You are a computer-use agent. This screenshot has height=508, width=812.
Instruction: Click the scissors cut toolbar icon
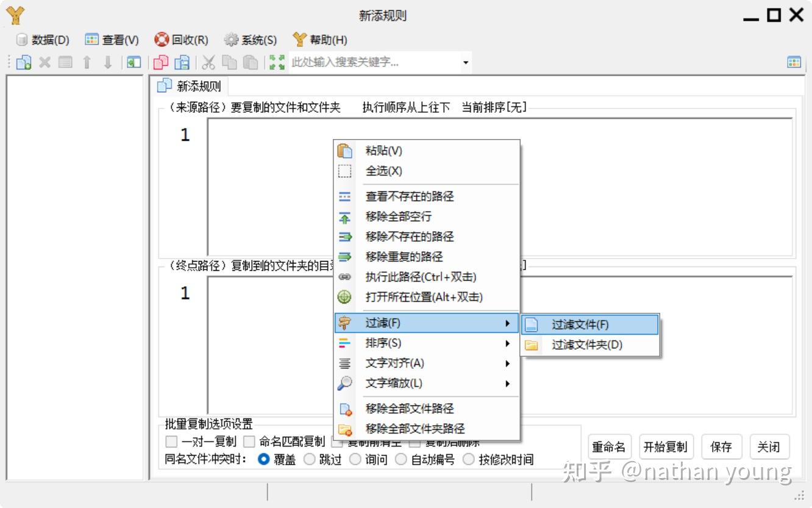208,62
